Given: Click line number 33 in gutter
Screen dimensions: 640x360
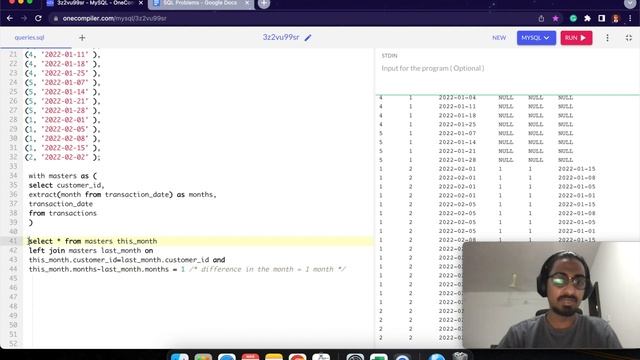Looking at the screenshot, I should 13,167.
